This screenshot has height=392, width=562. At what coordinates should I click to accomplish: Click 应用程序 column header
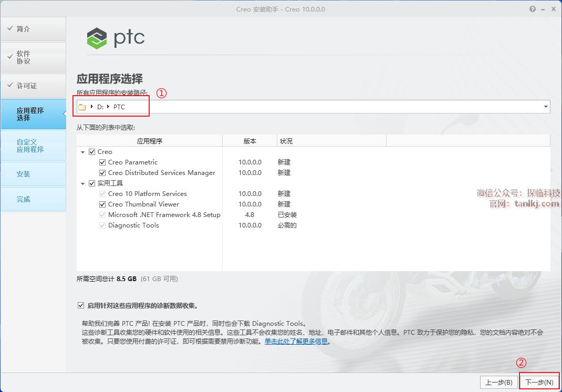[x=150, y=141]
